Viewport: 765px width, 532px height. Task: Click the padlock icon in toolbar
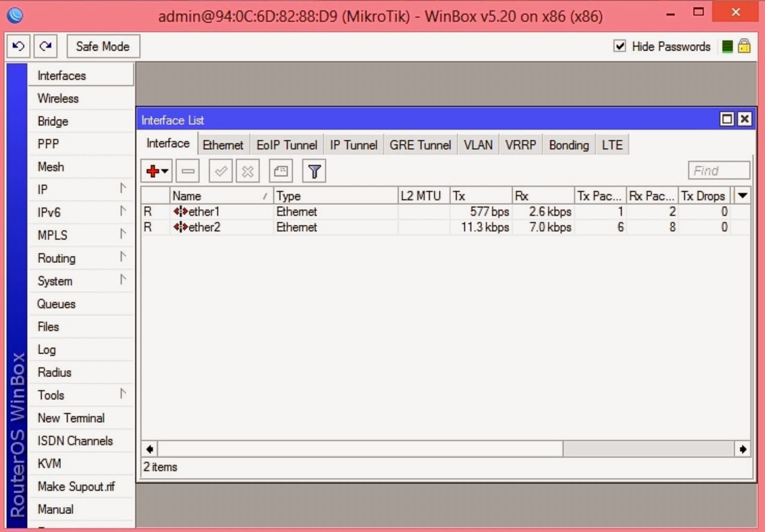coord(744,46)
